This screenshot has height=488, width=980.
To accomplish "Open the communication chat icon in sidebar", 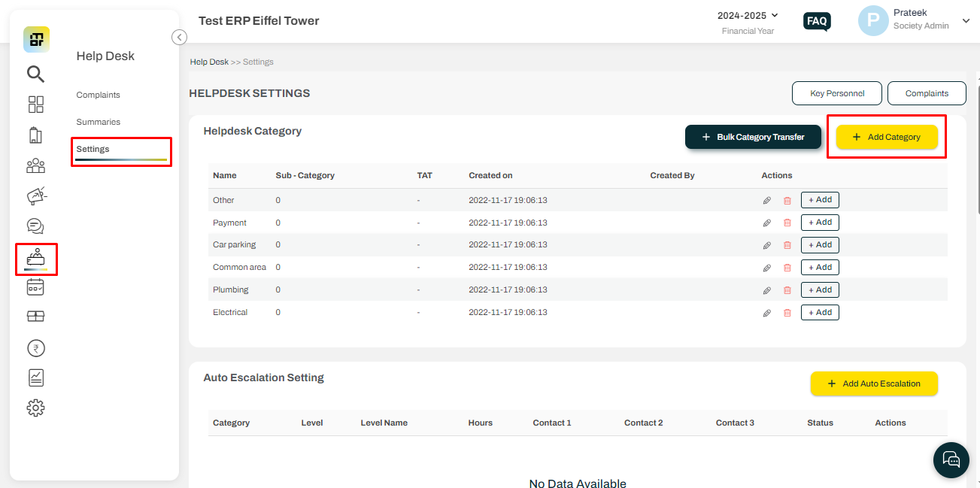I will [x=35, y=226].
